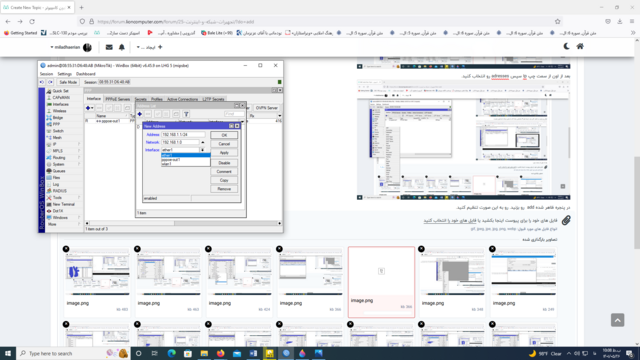640x360 pixels.
Task: Click the filter funnel icon in Address List
Action: pos(186,114)
